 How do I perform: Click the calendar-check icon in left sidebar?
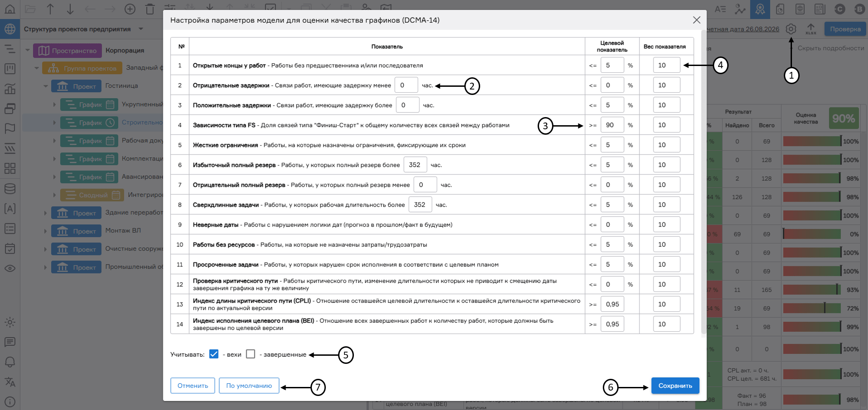click(x=10, y=248)
